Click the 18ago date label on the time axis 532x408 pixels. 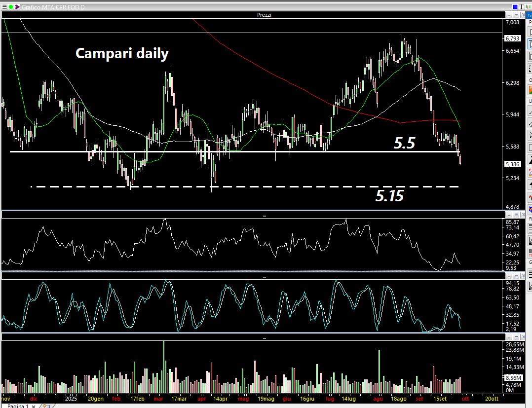pyautogui.click(x=399, y=399)
